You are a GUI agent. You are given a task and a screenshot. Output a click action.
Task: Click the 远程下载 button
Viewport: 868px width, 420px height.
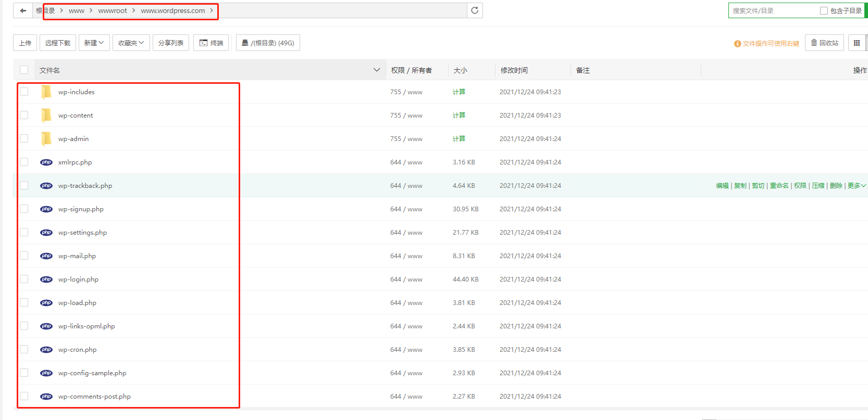[x=58, y=43]
